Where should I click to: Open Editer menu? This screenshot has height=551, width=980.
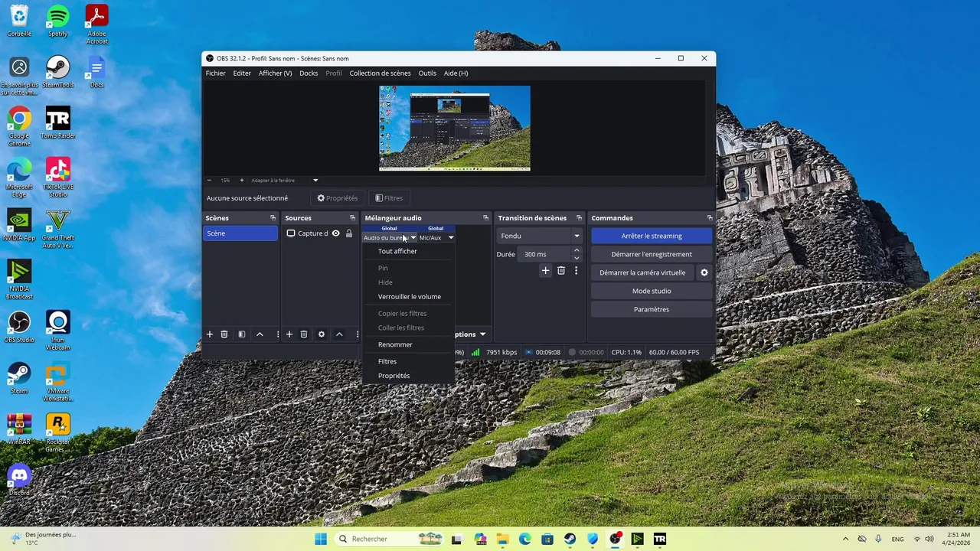pos(242,73)
